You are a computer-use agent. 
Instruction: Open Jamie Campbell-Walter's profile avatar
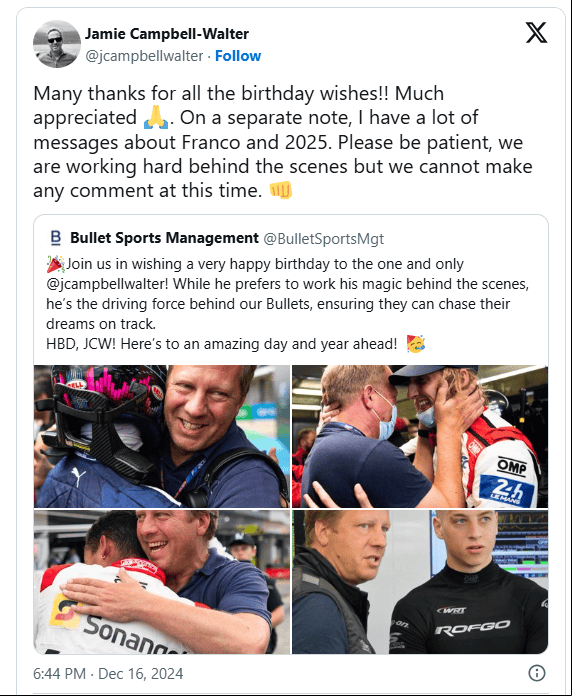pos(57,44)
